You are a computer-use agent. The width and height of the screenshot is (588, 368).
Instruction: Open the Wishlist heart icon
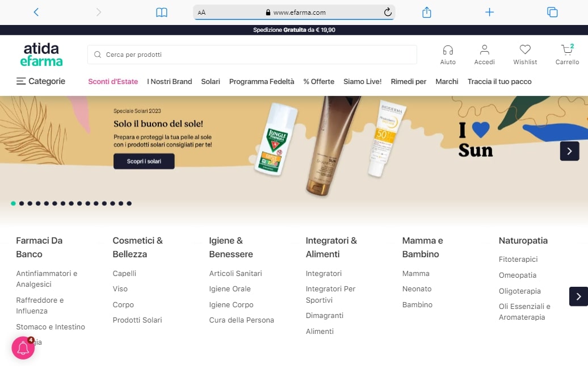[525, 55]
